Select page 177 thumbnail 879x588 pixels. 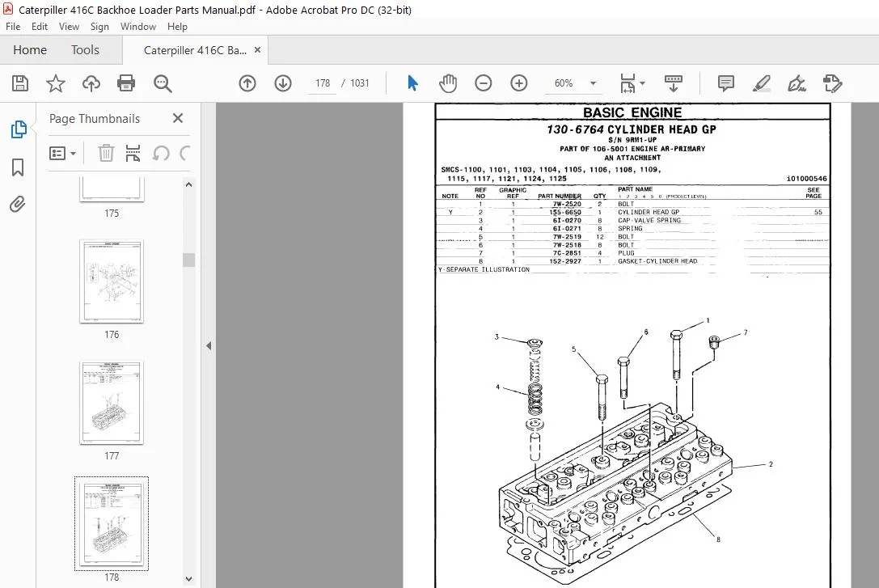(x=112, y=403)
